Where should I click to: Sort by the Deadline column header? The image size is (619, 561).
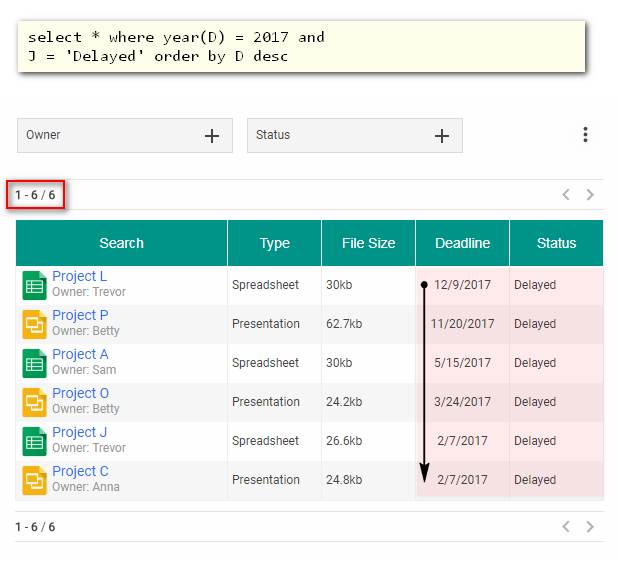click(462, 243)
